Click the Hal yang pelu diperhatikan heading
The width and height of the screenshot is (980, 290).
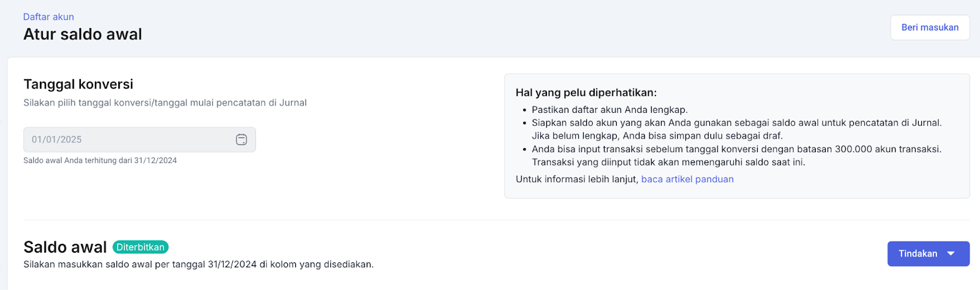586,93
